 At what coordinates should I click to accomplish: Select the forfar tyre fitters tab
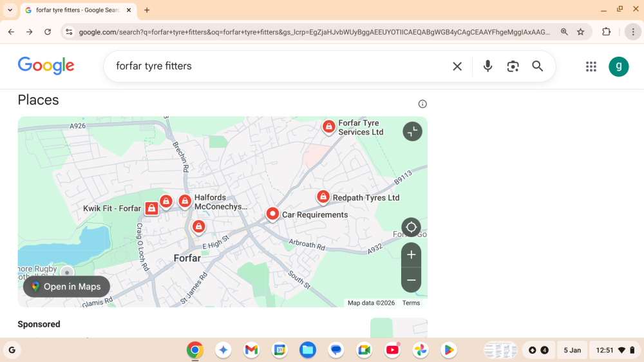click(78, 10)
